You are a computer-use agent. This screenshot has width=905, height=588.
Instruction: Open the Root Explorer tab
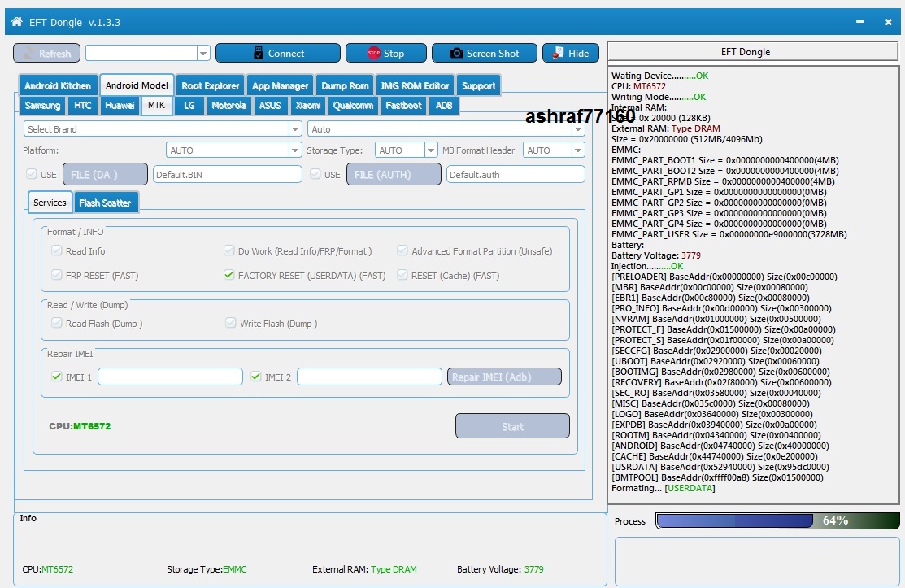(x=211, y=85)
